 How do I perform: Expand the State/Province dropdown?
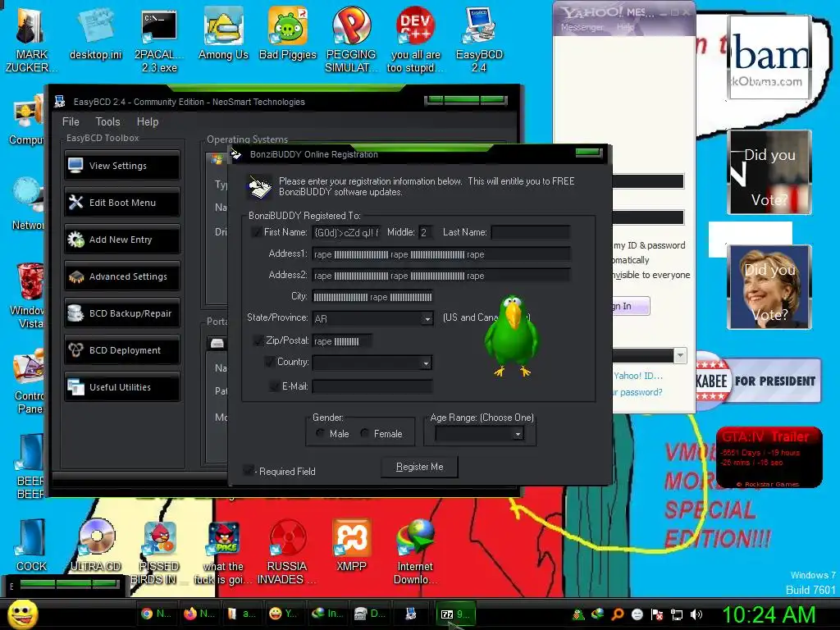(x=427, y=319)
